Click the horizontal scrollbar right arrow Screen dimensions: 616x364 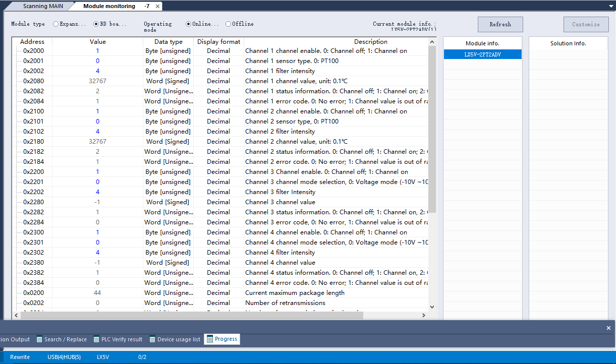pyautogui.click(x=424, y=315)
